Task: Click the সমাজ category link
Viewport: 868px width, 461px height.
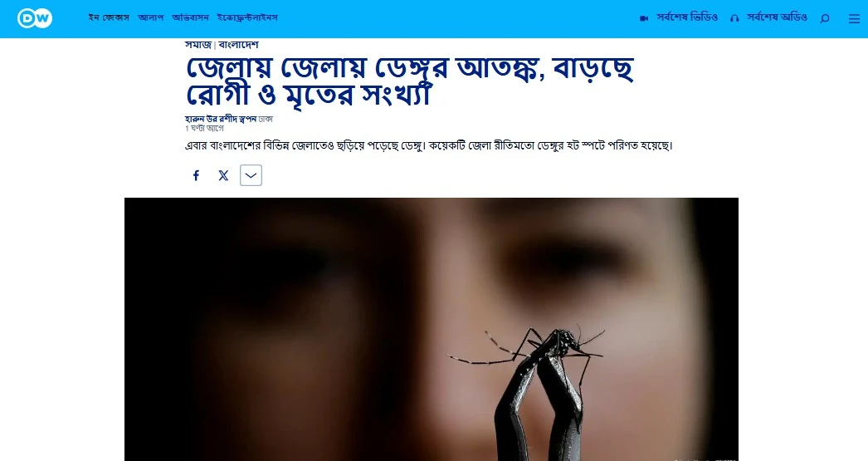Action: coord(198,44)
